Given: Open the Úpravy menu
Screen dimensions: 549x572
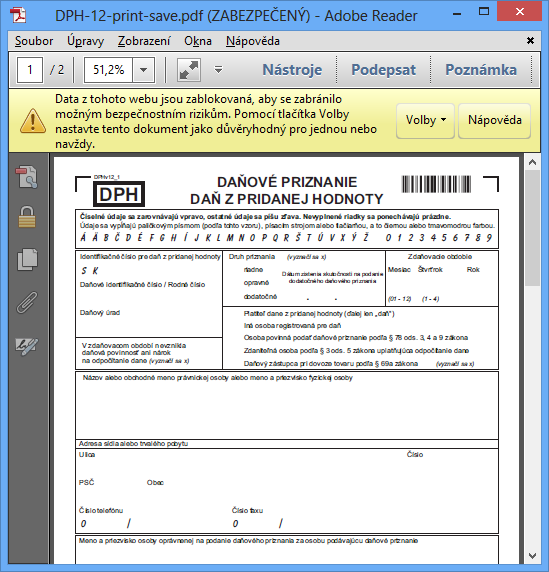Looking at the screenshot, I should [85, 41].
